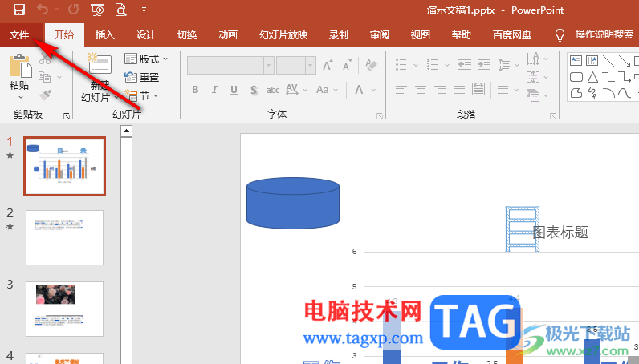Screen dimensions: 639x364
Task: Switch to the 开始 tab
Action: click(64, 35)
